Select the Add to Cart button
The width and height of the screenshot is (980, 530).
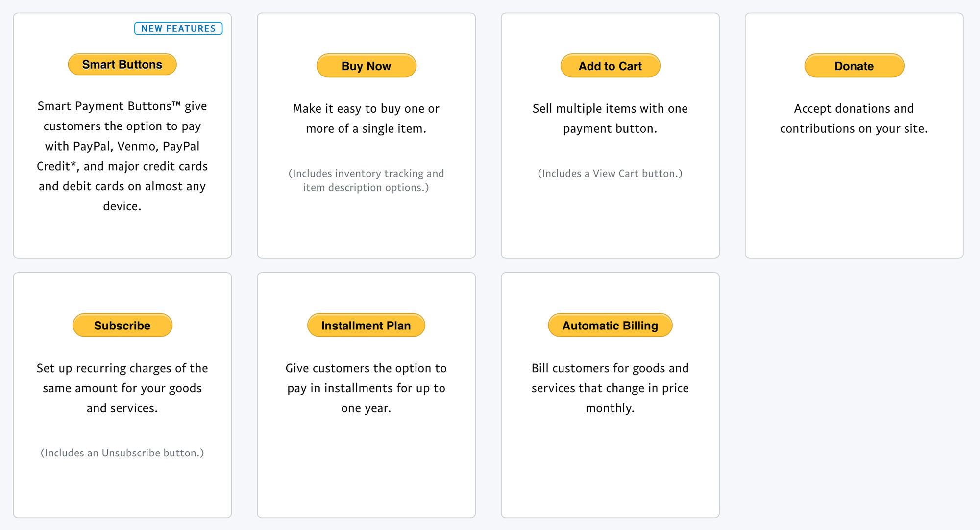click(610, 66)
